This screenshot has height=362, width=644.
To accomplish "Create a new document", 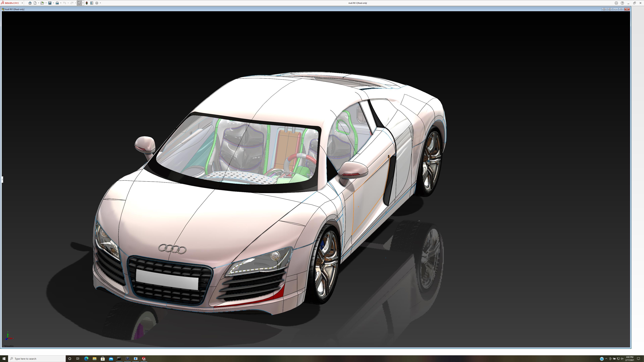I will click(x=35, y=3).
